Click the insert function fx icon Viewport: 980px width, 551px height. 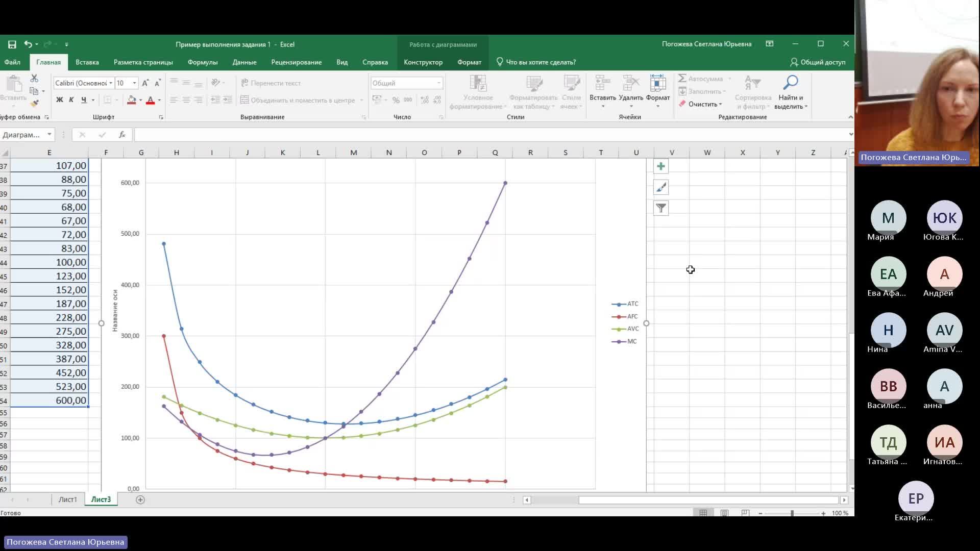[122, 135]
